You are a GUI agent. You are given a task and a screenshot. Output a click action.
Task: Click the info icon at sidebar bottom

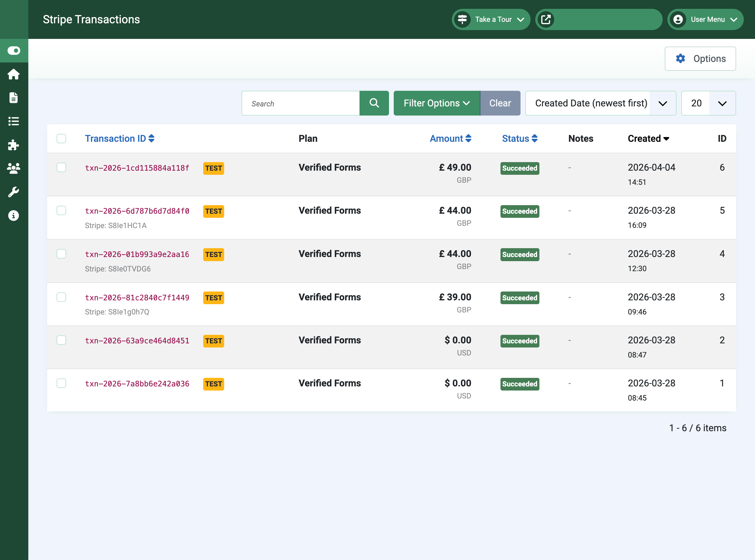pyautogui.click(x=14, y=215)
